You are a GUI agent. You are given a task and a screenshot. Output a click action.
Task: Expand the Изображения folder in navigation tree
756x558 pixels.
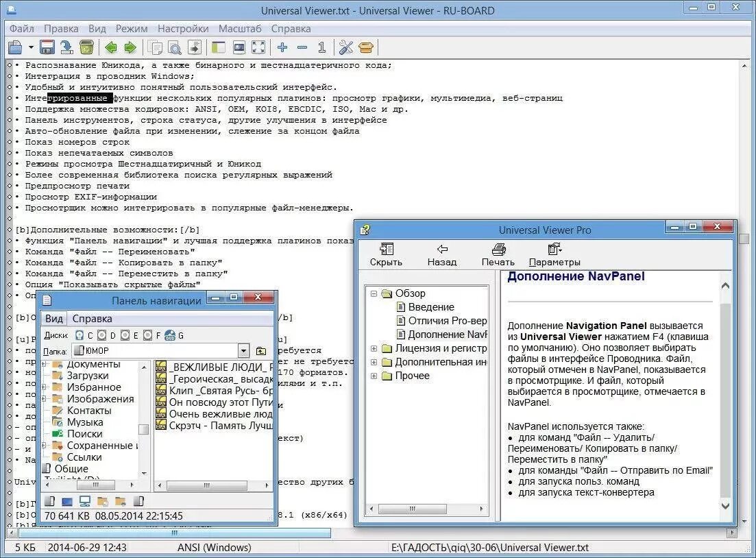[x=45, y=399]
